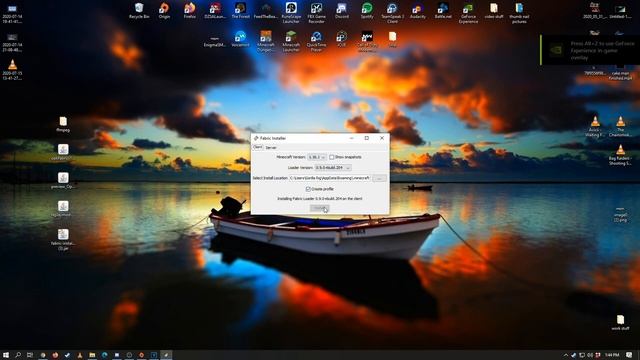This screenshot has width=640, height=360.
Task: Select The Forest desktop shortcut
Action: click(240, 11)
